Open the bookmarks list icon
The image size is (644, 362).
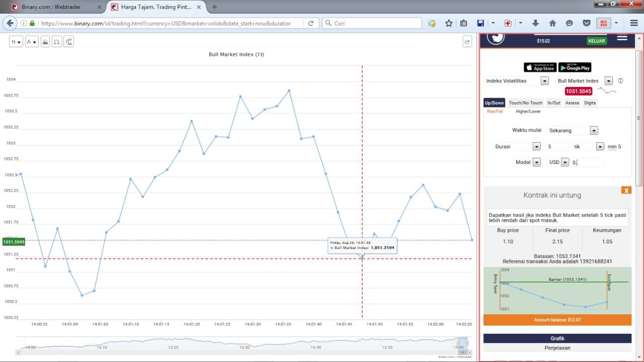464,23
